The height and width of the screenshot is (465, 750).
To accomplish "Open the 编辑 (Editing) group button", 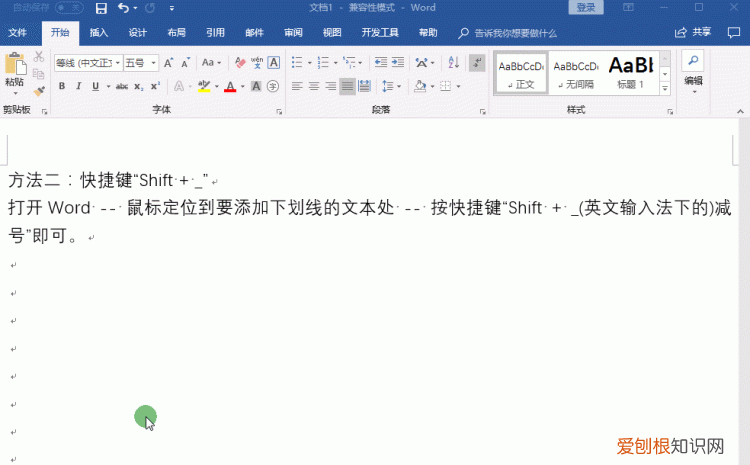I will (693, 72).
